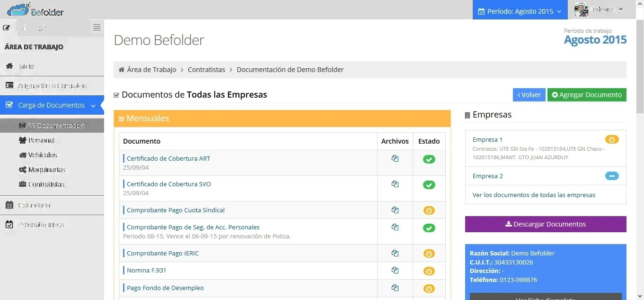Collapse the Mensuales section header
The height and width of the screenshot is (300, 644).
coord(282,118)
